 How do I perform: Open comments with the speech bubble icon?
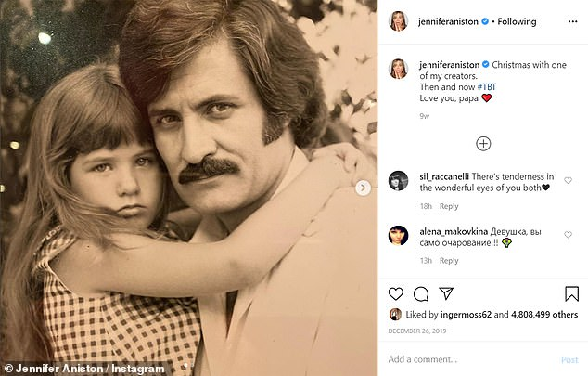[x=421, y=294]
